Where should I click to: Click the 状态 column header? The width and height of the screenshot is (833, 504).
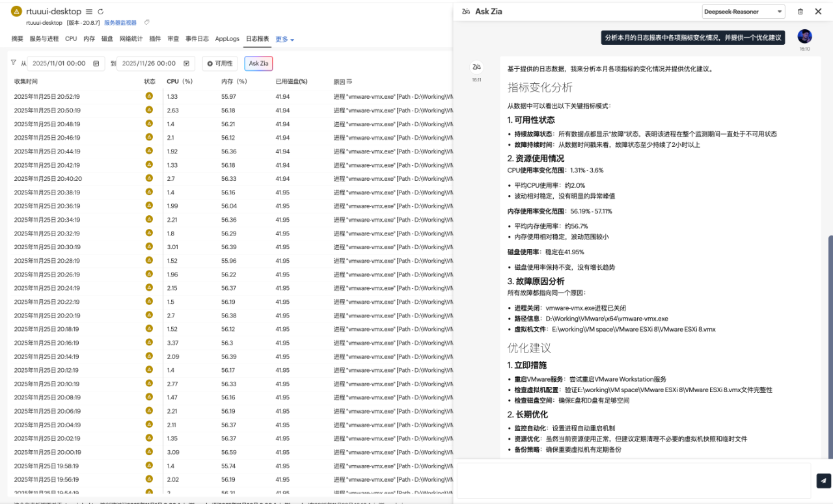coord(150,82)
